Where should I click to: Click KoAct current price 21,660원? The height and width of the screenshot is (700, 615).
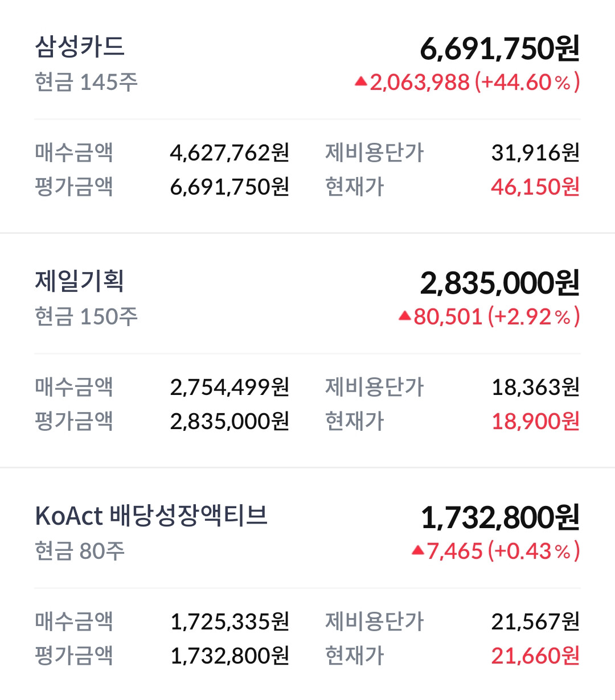coord(535,656)
